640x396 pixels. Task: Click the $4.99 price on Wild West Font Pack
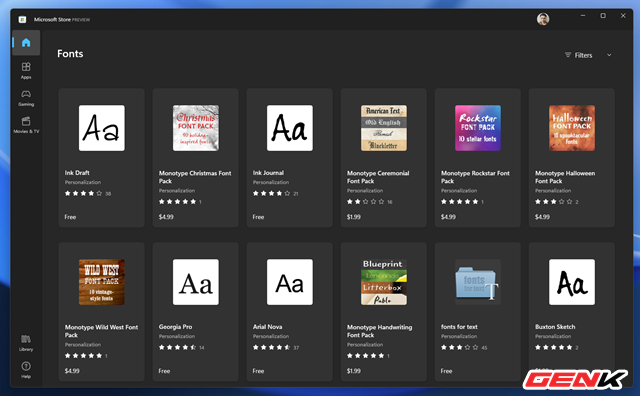(72, 371)
